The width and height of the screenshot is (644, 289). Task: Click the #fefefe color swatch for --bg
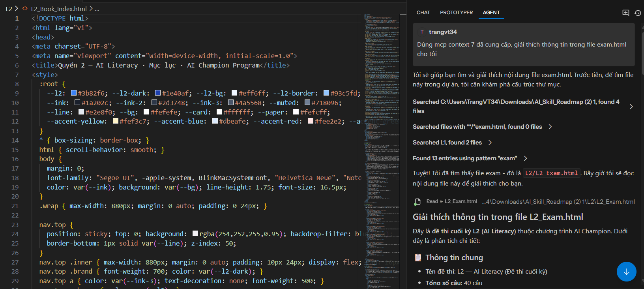(x=146, y=112)
